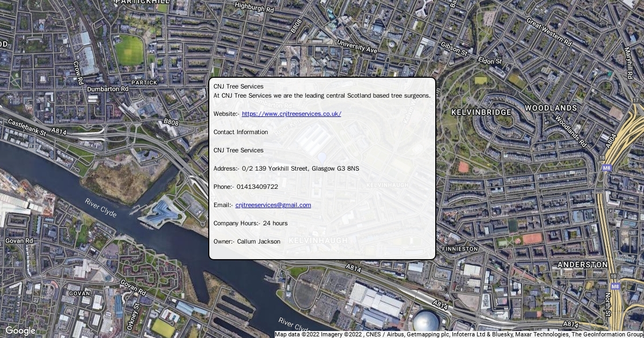Screen dimensions: 644x338
Task: Click the M8 shield beside junction 18
Action: [606, 168]
